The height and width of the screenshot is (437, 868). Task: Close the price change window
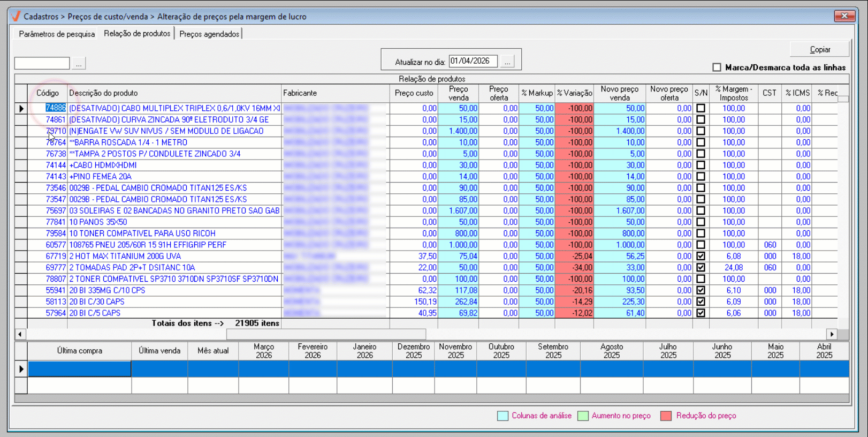tap(844, 16)
